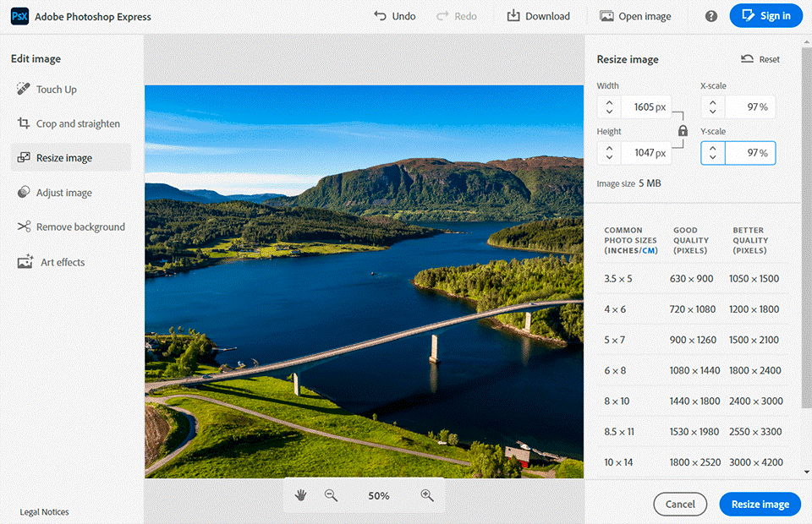This screenshot has height=524, width=812.
Task: Select Crop and straighten menu item
Action: click(x=78, y=124)
